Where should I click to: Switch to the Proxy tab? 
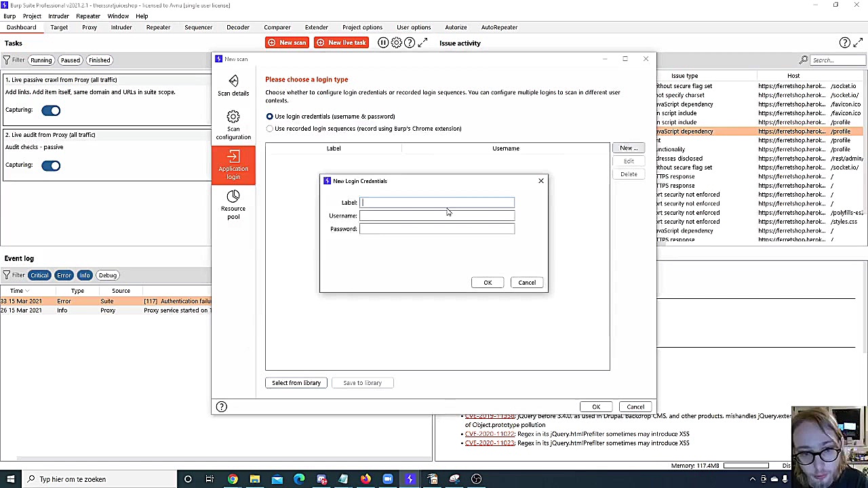pos(90,27)
